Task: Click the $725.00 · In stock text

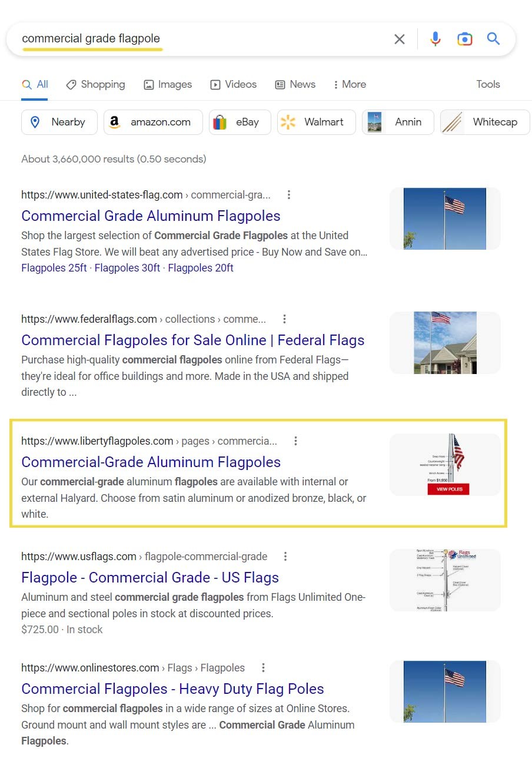Action: tap(62, 630)
